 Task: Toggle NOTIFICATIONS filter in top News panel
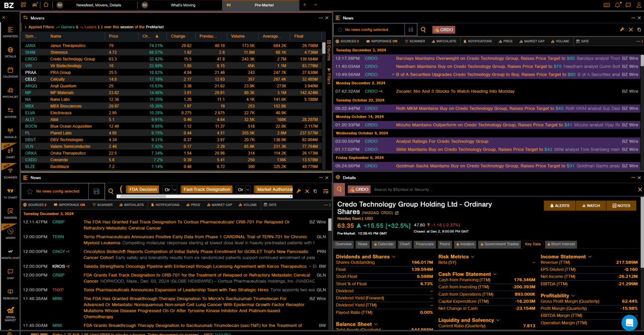point(478,41)
